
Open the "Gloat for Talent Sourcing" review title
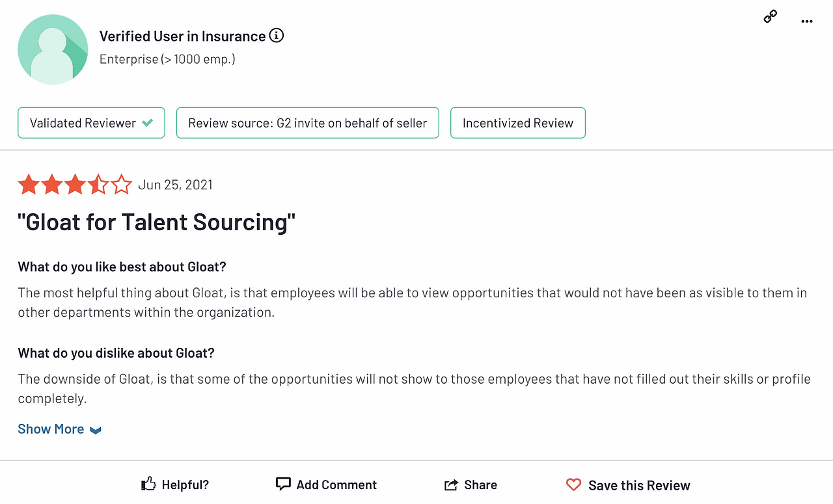[157, 222]
